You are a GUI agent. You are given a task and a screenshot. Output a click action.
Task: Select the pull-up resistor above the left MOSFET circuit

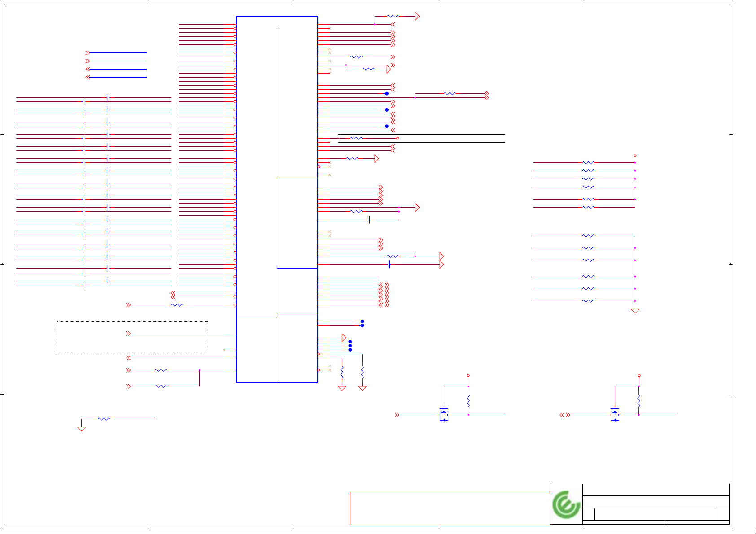(468, 400)
